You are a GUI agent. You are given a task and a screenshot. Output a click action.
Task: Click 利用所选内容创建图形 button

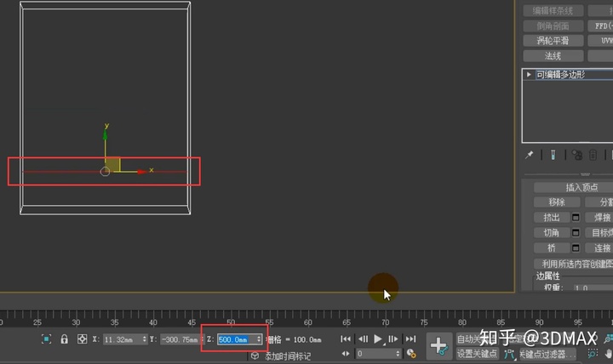(574, 264)
